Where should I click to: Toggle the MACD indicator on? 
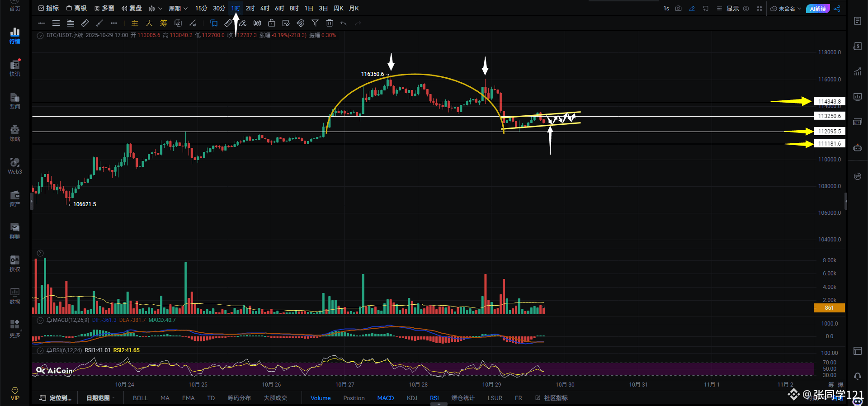pyautogui.click(x=385, y=398)
